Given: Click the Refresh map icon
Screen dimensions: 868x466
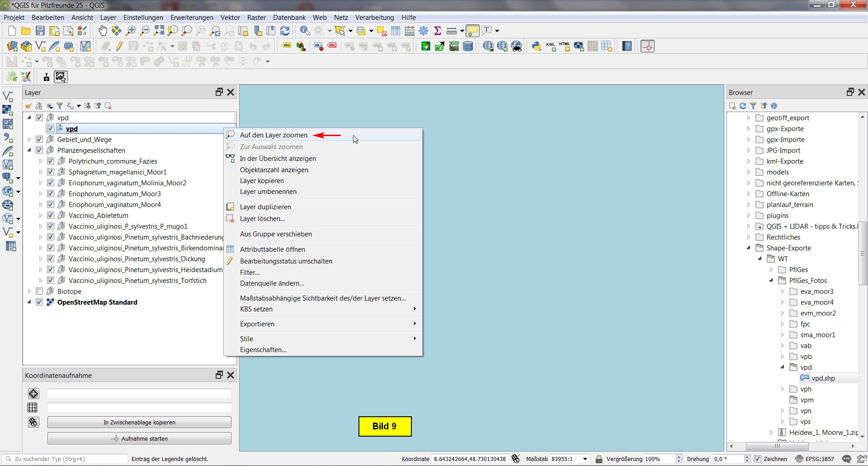Looking at the screenshot, I should coord(285,31).
